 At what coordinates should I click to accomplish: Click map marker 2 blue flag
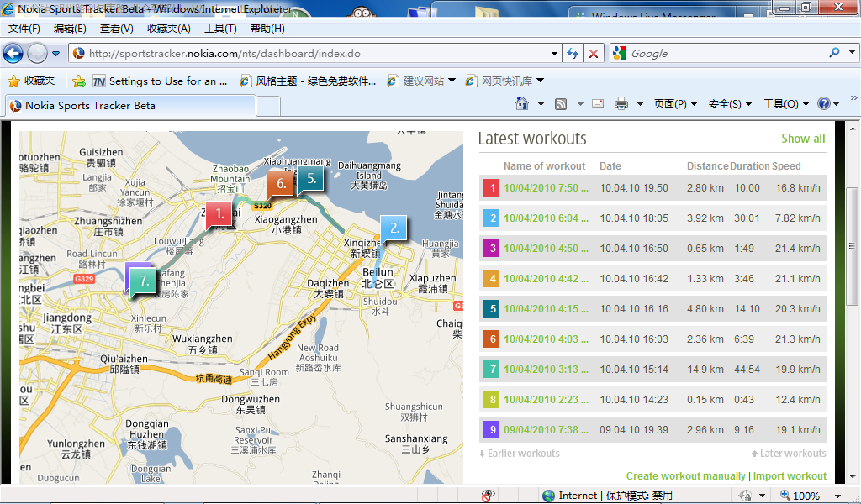click(x=394, y=228)
